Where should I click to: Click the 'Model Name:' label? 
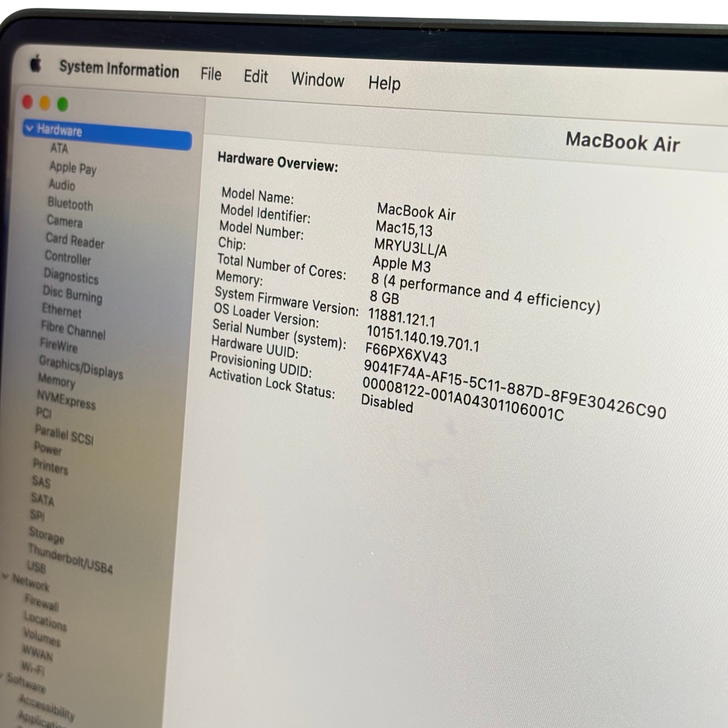tap(258, 195)
